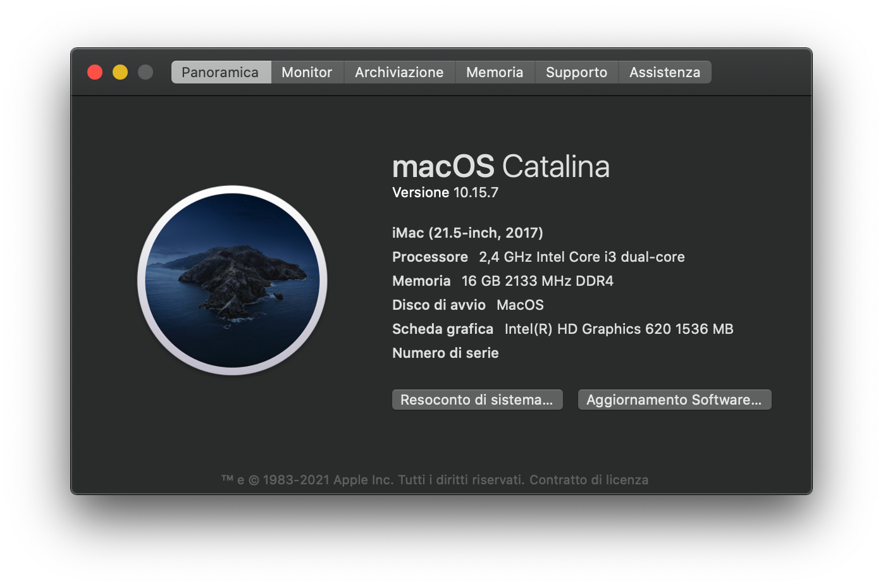Open the Contratto di licenza link
Screen dimensions: 883x588
click(x=589, y=480)
